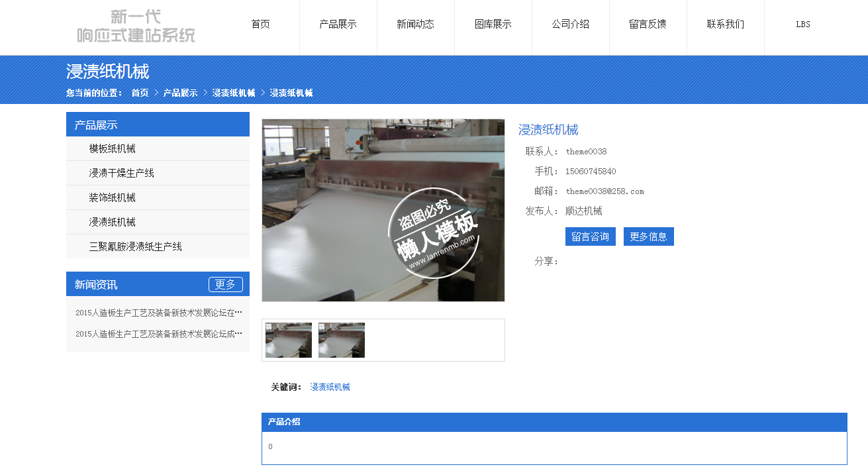The height and width of the screenshot is (467, 868).
Task: Click the 联系人 label
Action: pyautogui.click(x=542, y=152)
